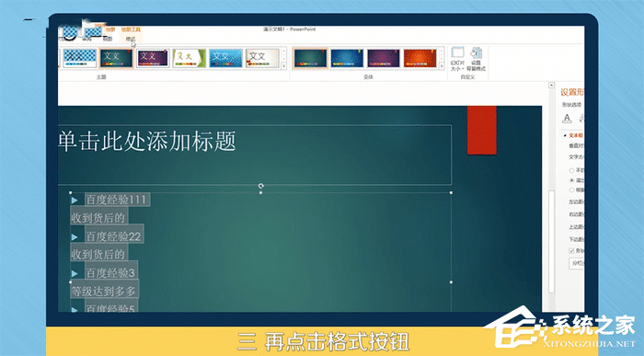Apply the purple 文文 theme
Viewport: 644px width, 356px height.
(153, 58)
